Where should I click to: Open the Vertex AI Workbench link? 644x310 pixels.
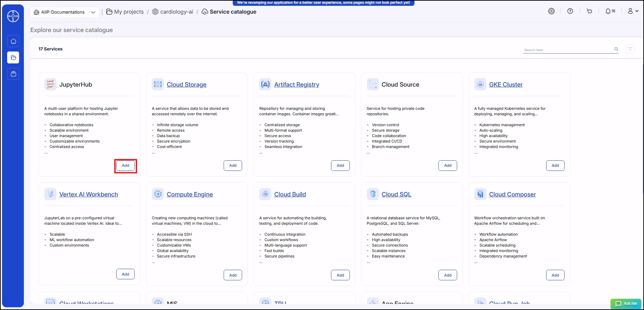(x=89, y=194)
